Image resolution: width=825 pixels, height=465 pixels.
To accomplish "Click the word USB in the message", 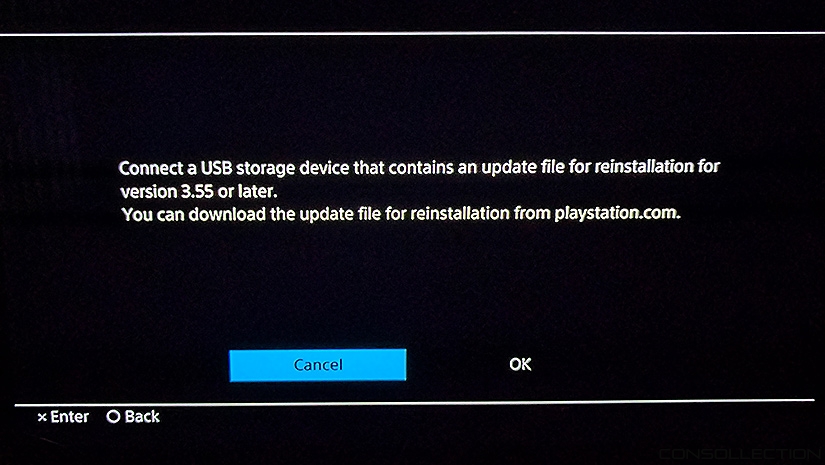I will click(x=217, y=168).
